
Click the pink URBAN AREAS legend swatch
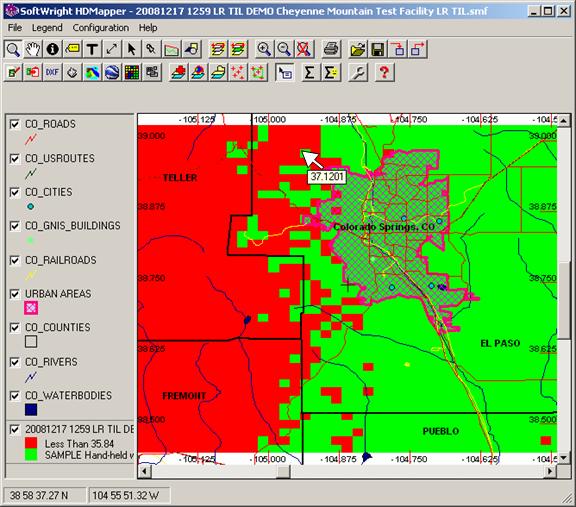point(31,308)
